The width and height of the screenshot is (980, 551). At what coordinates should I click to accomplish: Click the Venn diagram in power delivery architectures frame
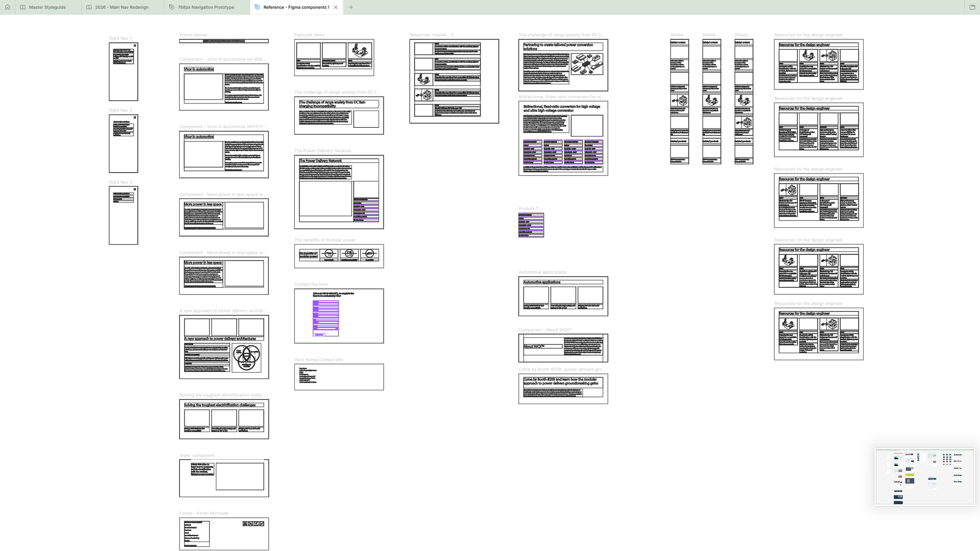point(247,357)
